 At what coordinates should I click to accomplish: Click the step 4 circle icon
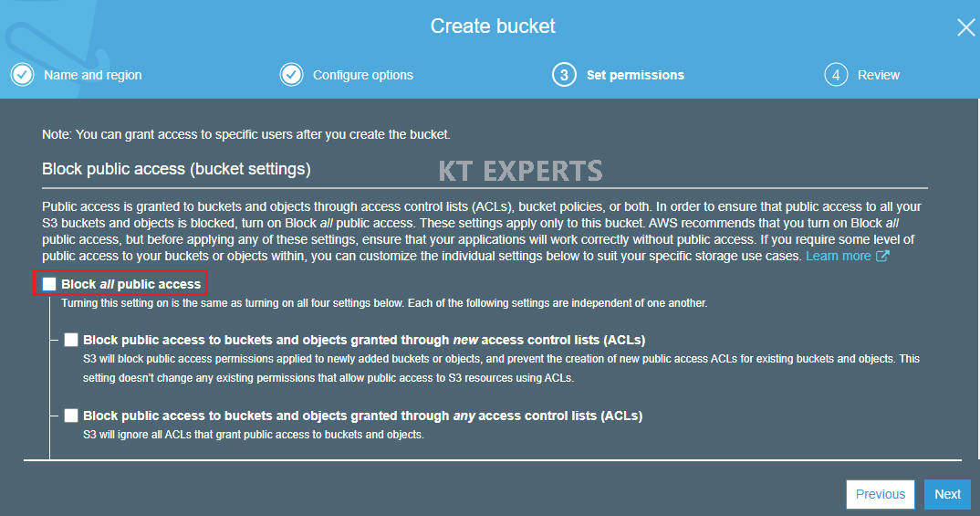pyautogui.click(x=835, y=75)
